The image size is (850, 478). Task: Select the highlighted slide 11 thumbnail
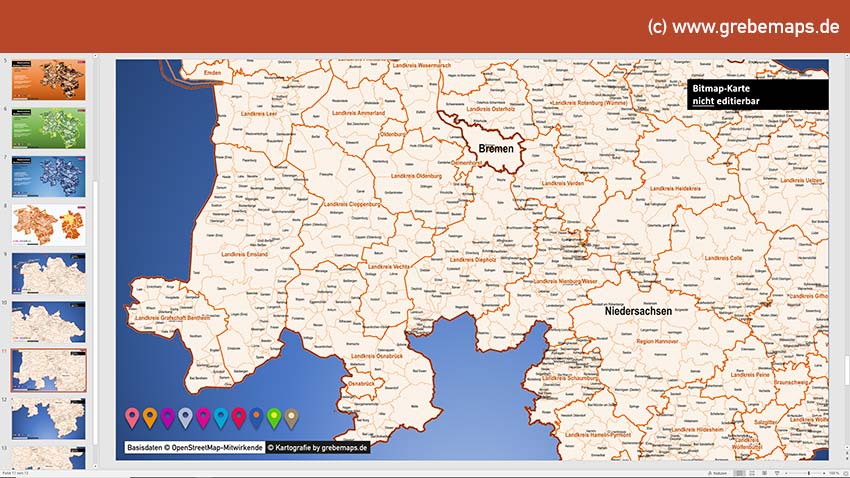tap(49, 371)
